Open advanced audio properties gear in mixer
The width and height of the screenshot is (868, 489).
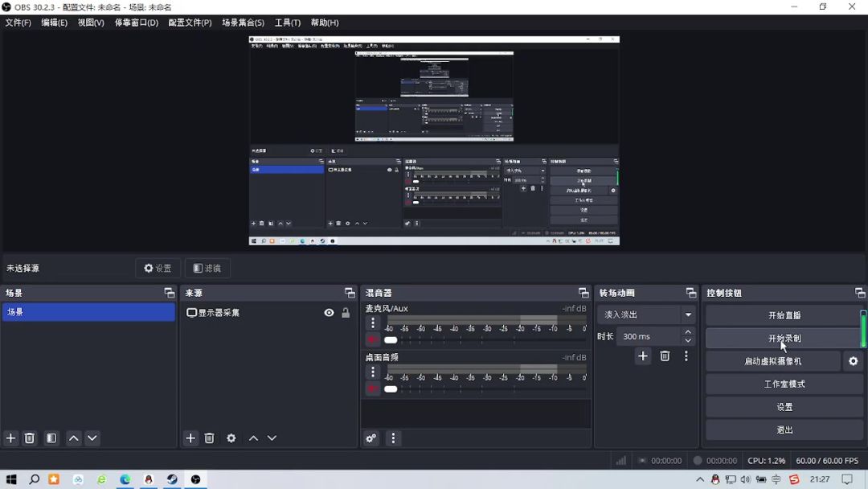tap(371, 438)
